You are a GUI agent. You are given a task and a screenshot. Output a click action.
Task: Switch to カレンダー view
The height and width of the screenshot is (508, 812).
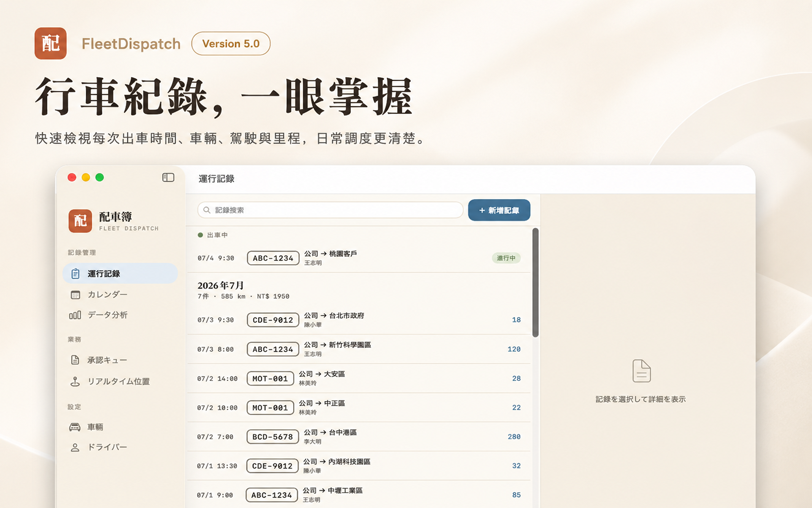click(120, 295)
